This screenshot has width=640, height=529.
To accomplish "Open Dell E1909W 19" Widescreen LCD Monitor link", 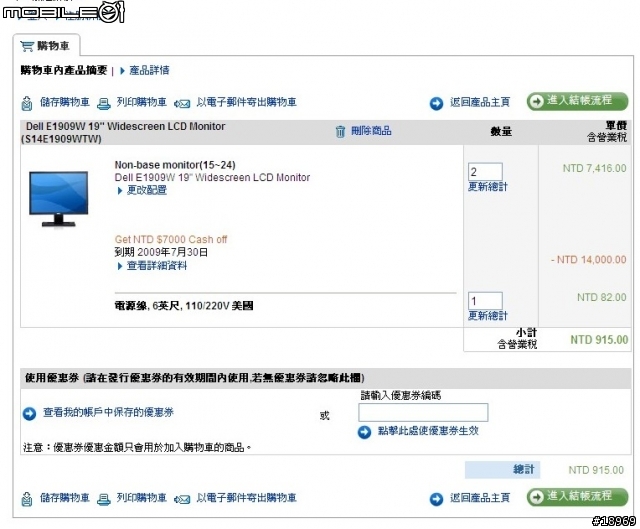I will 212,178.
